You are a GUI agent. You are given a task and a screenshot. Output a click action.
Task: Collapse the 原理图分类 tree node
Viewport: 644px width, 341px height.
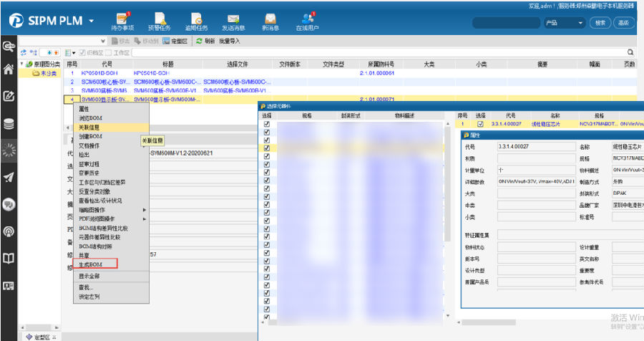pos(21,64)
